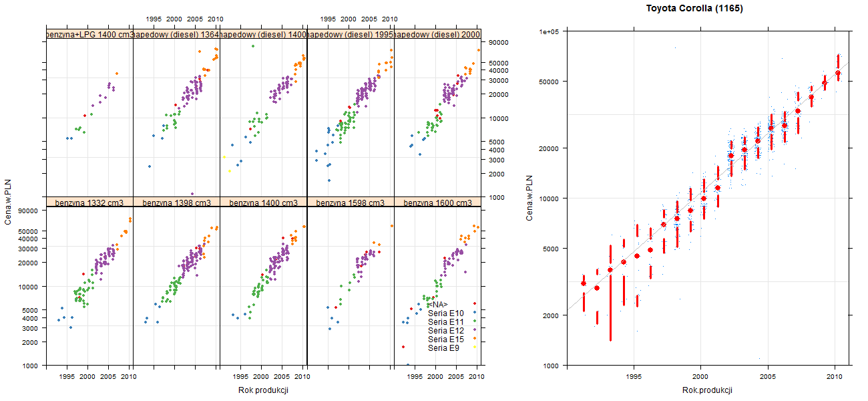Viewport: 868px width, 401px height.
Task: Click the 'Seria E9' legend label
Action: point(443,348)
